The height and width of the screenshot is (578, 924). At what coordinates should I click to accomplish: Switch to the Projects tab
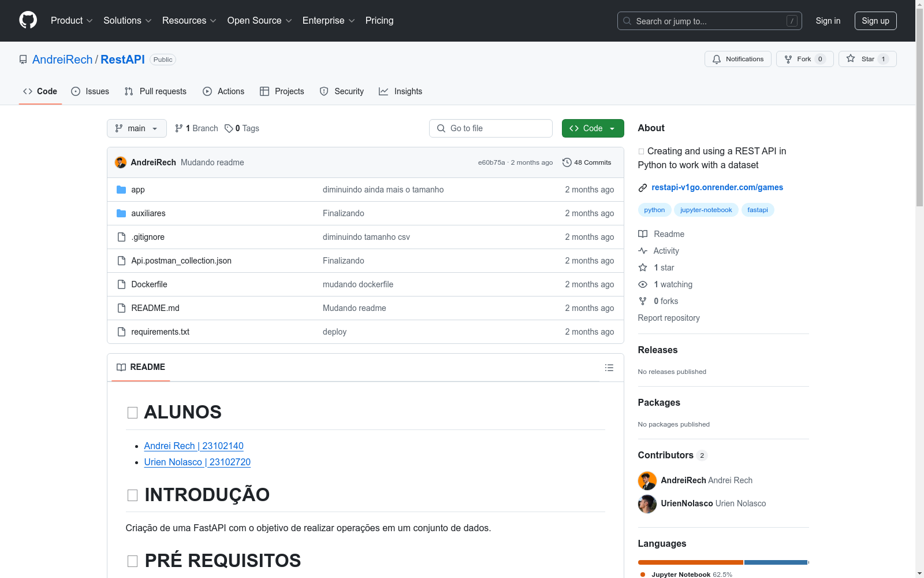click(282, 91)
